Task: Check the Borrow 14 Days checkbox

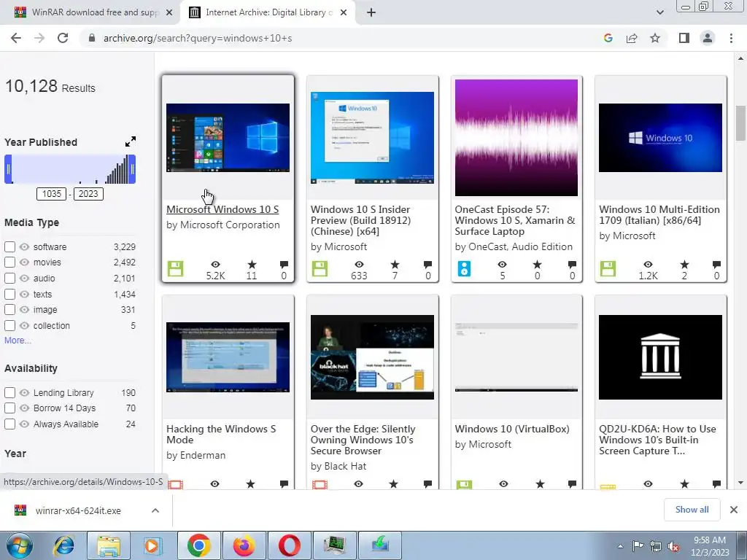Action: coord(9,408)
